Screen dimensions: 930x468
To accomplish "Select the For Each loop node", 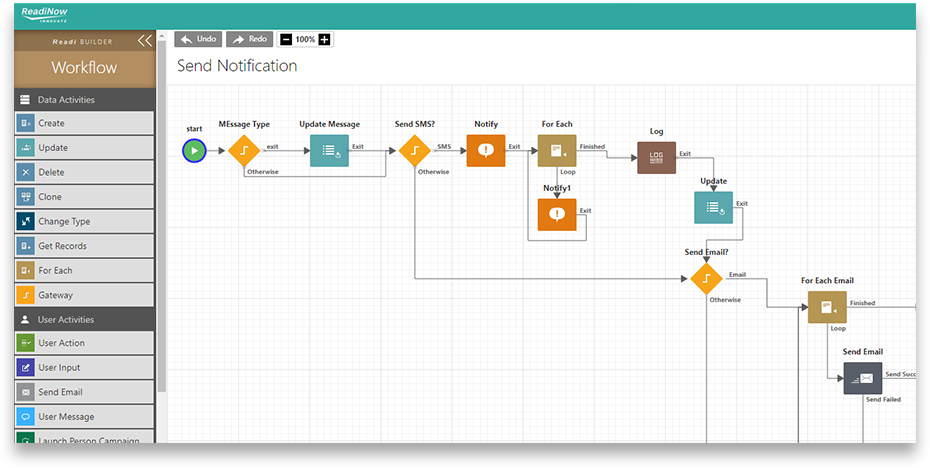I will click(557, 151).
